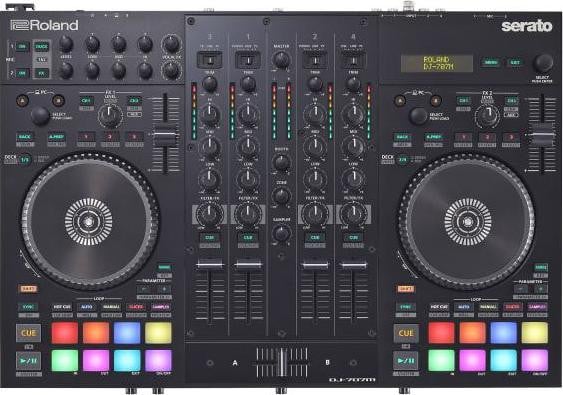
Task: Click the left deck tempo fader
Action: pyautogui.click(x=165, y=137)
